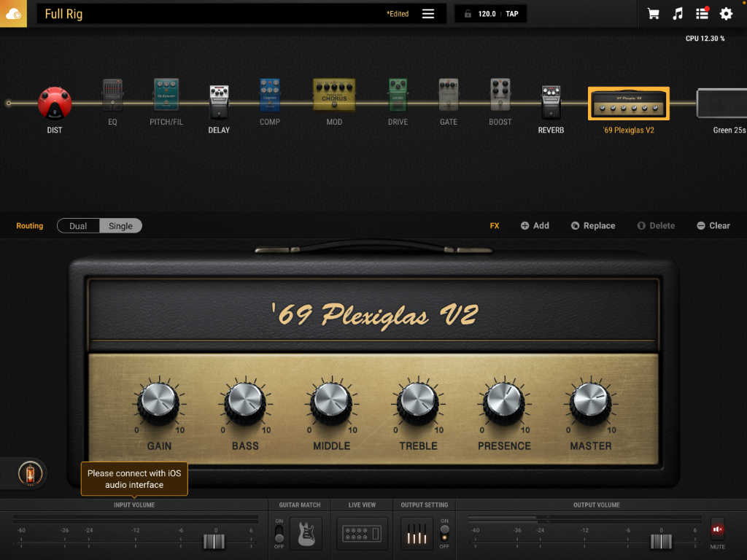Viewport: 747px width, 560px height.
Task: Select the 120.0 tempo value
Action: click(x=487, y=14)
